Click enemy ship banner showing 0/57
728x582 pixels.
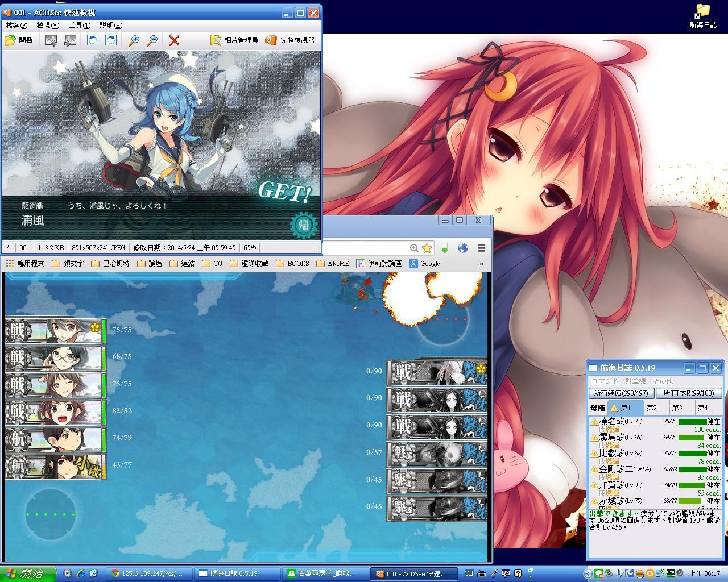click(x=437, y=453)
